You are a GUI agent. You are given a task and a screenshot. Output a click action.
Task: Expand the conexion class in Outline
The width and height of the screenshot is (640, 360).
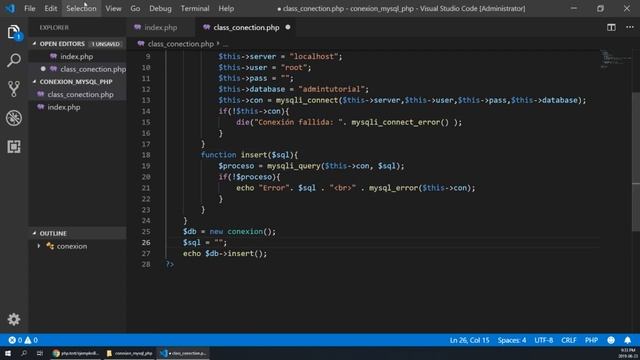coord(39,246)
